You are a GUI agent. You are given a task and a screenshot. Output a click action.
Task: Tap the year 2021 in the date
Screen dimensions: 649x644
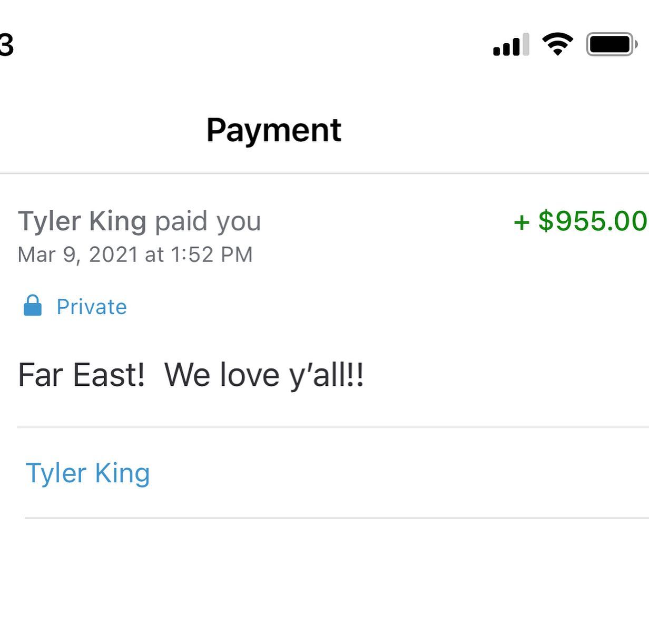click(113, 255)
